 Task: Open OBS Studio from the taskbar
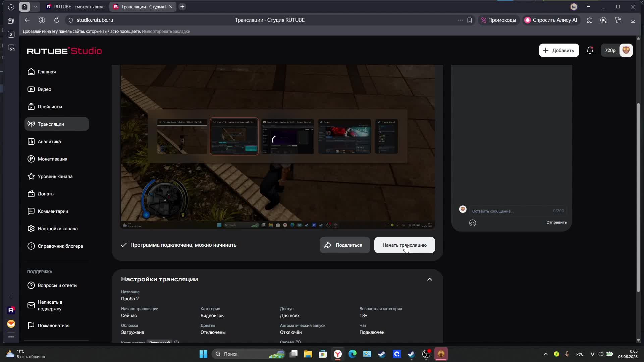[x=426, y=354]
